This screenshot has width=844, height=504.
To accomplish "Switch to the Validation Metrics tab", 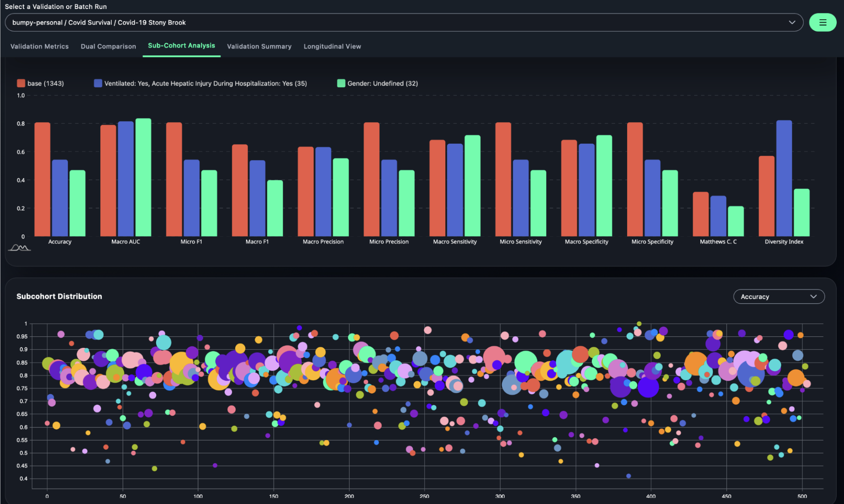I will (40, 46).
